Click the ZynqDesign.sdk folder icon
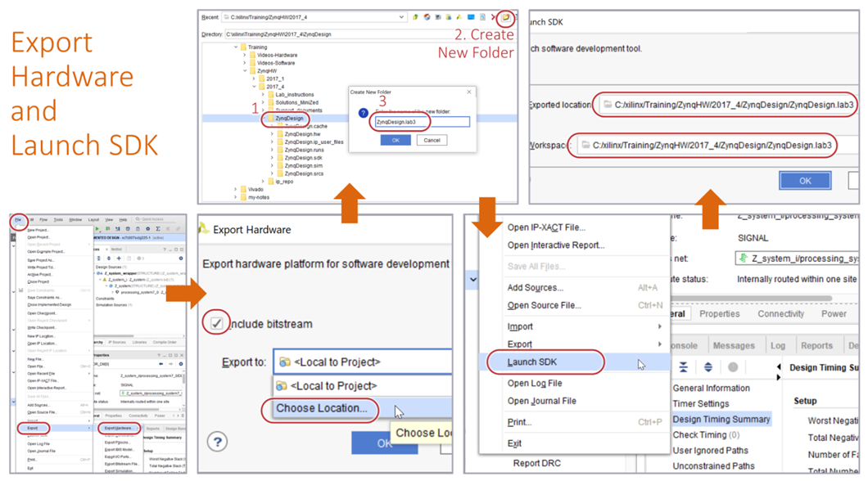 click(280, 158)
